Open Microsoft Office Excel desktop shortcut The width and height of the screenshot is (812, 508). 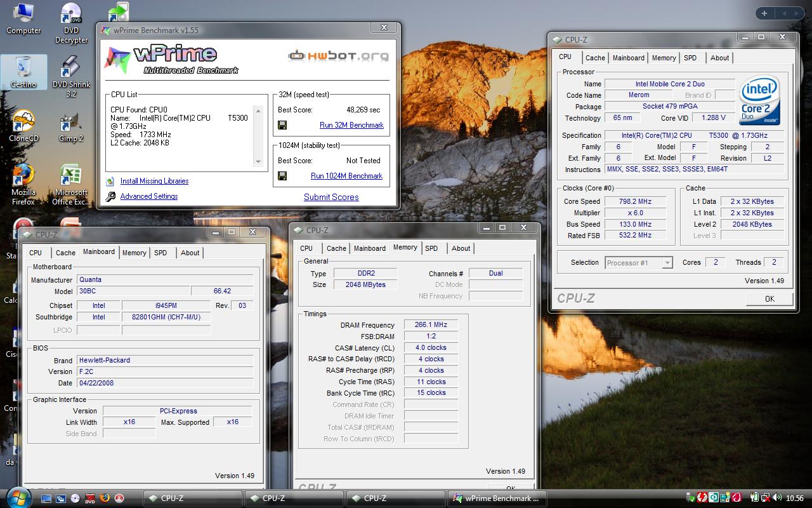pyautogui.click(x=71, y=185)
